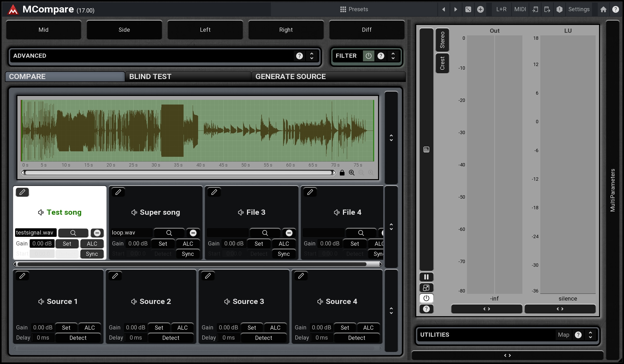Click the randomize dice icon in top toolbar

[x=468, y=9]
